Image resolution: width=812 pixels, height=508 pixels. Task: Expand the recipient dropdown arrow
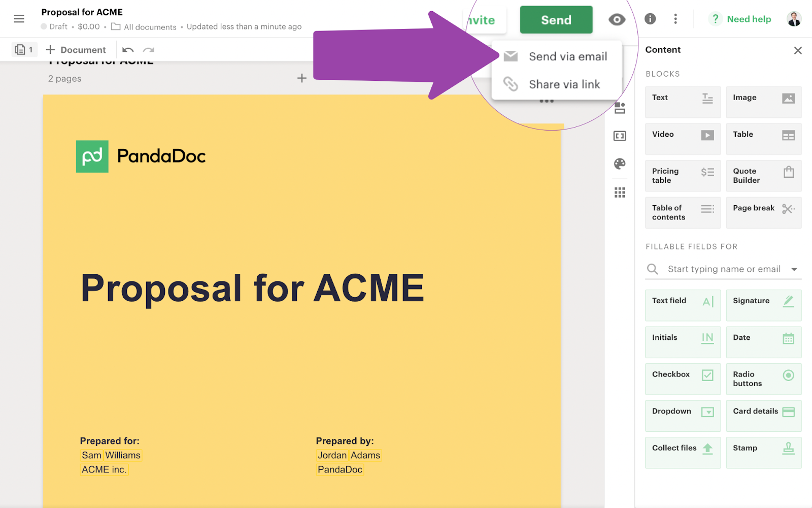[x=794, y=269]
